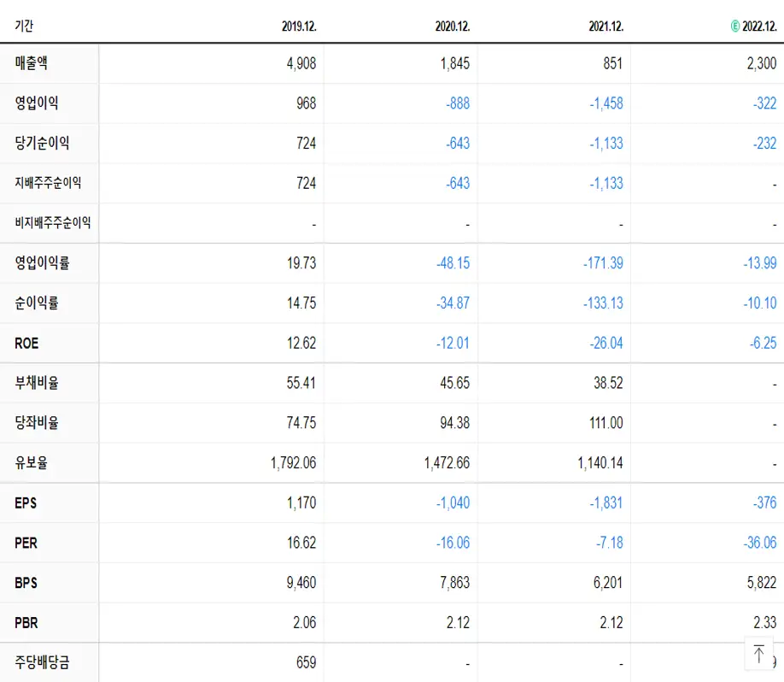Click the -34.87 net margin value

coord(453,303)
